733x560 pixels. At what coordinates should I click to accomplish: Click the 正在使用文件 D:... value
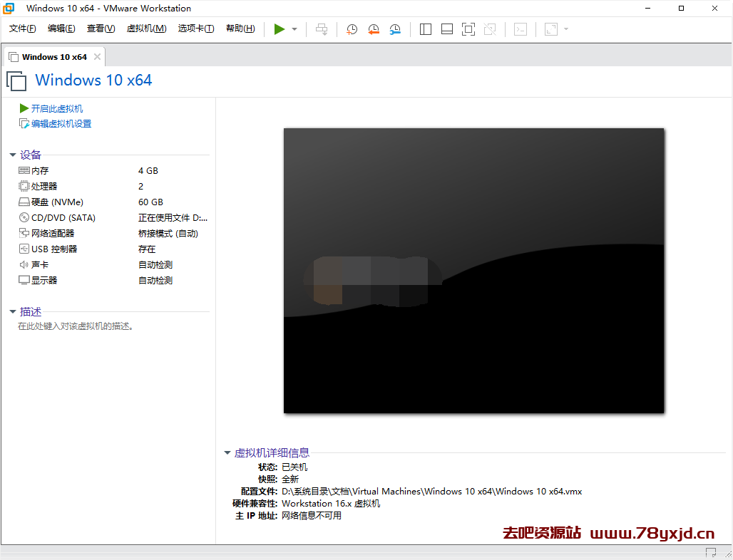(173, 217)
